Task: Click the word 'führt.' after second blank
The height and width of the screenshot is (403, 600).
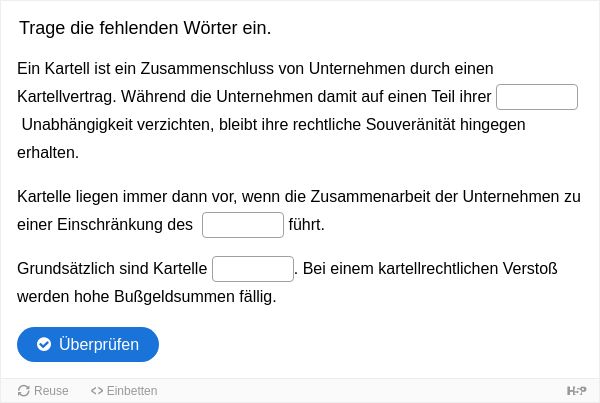Action: (x=307, y=225)
